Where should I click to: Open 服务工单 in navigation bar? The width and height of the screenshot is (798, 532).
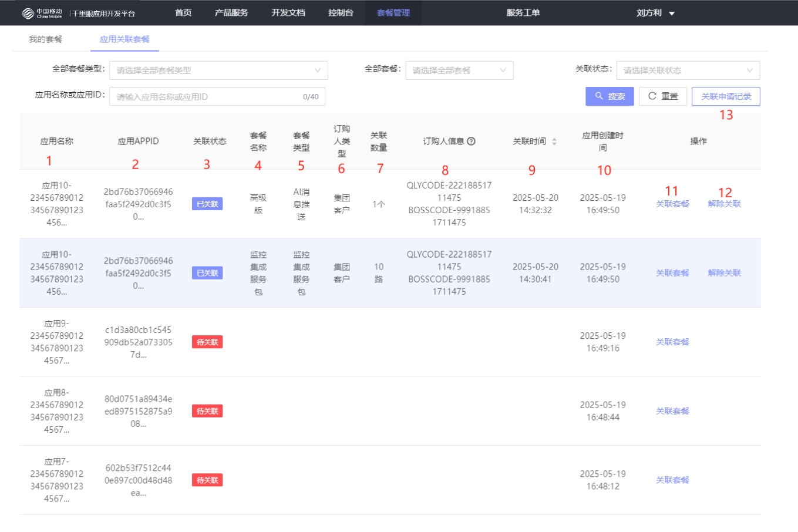(x=523, y=12)
